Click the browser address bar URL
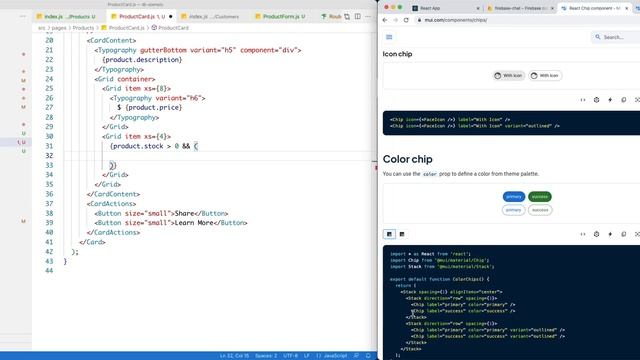640x360 pixels. (456, 20)
